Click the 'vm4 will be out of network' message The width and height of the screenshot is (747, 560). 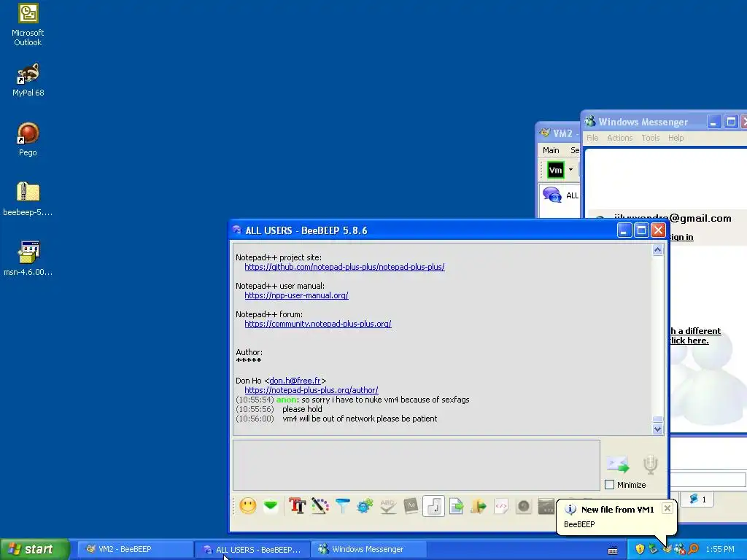pyautogui.click(x=360, y=419)
